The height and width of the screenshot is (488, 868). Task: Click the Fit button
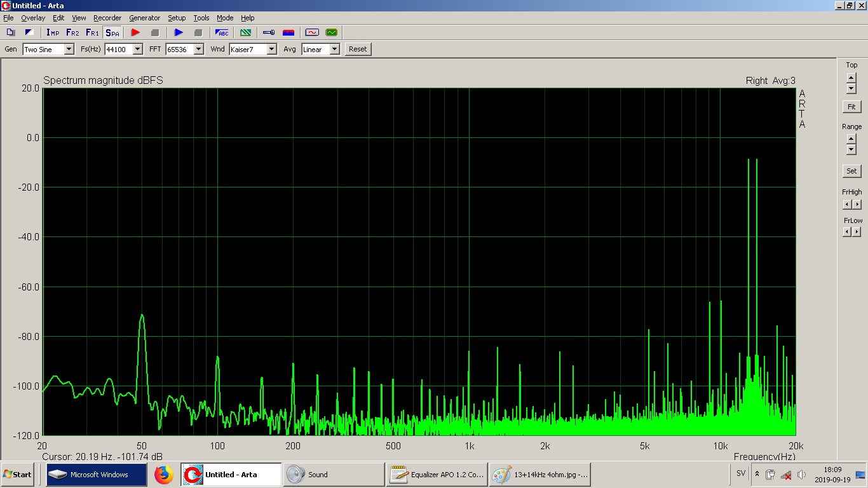(x=851, y=107)
